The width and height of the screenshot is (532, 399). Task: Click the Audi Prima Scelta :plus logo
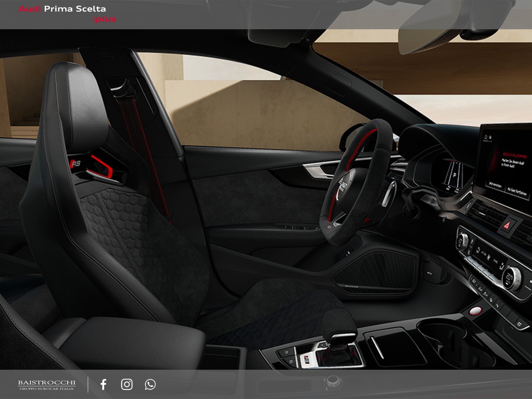coord(67,14)
